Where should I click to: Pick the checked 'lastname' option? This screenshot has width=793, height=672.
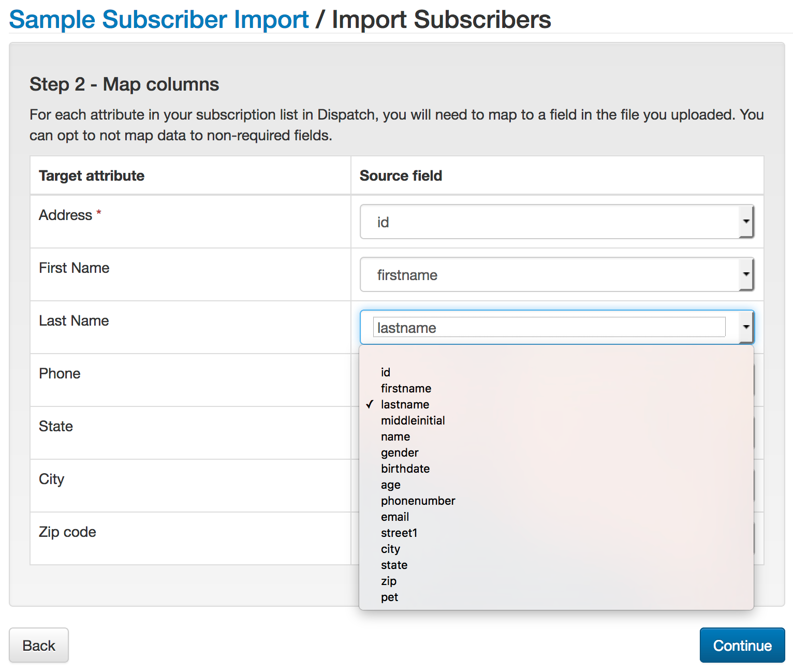[405, 404]
